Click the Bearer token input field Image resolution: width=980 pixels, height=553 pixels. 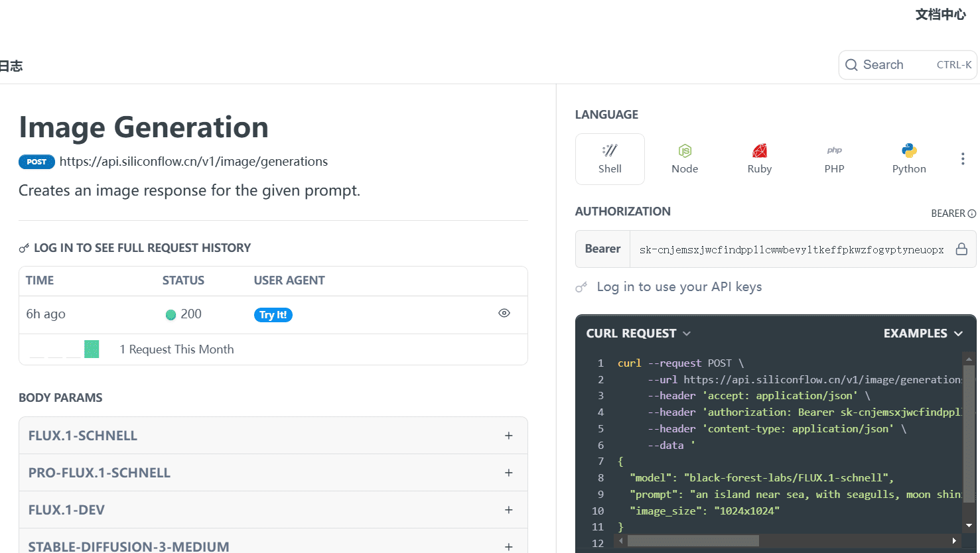[792, 249]
